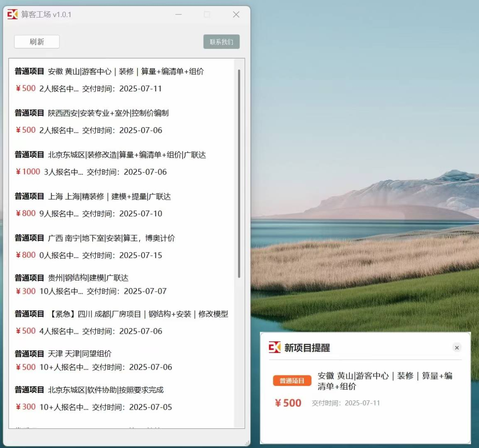Image resolution: width=479 pixels, height=448 pixels.
Task: Click the ¥500 price in notification popup
Action: coord(288,403)
